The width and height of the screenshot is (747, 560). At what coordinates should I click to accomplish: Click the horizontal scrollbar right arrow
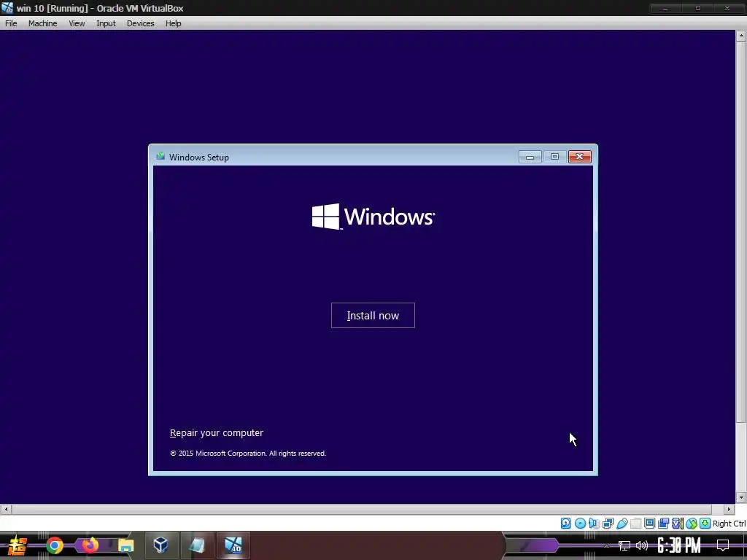pyautogui.click(x=729, y=509)
